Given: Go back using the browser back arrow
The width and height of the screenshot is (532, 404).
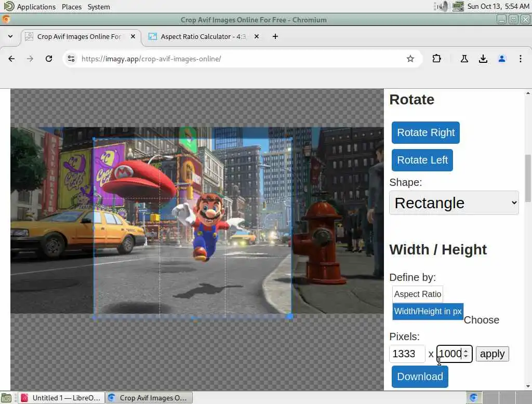Looking at the screenshot, I should (x=11, y=59).
